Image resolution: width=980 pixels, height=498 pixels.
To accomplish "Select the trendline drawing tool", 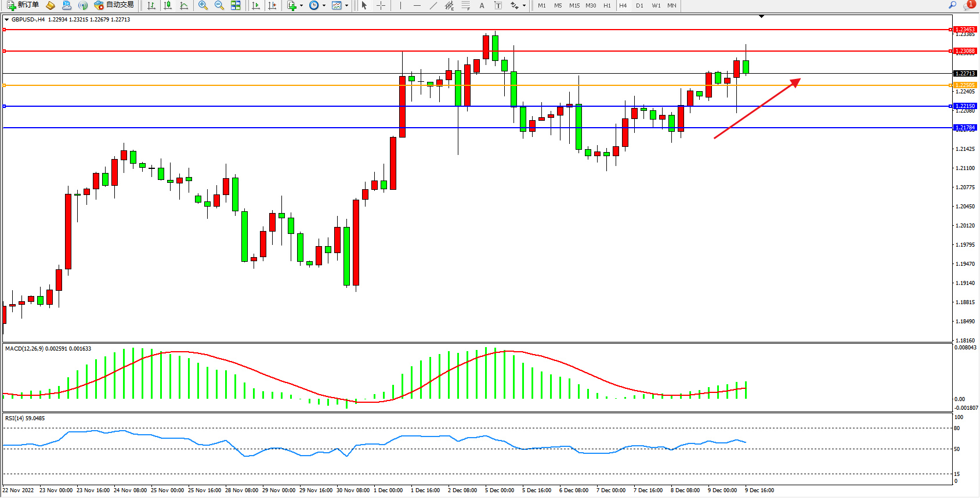I will (433, 5).
